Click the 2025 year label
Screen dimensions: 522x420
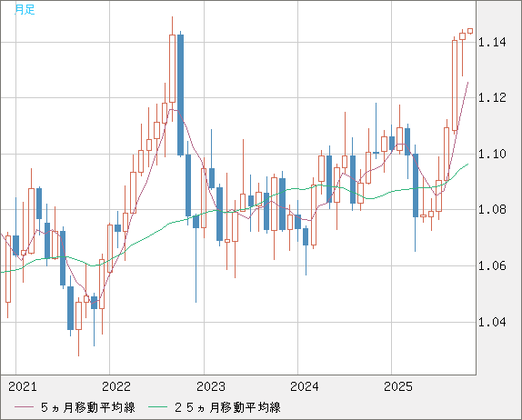point(398,386)
